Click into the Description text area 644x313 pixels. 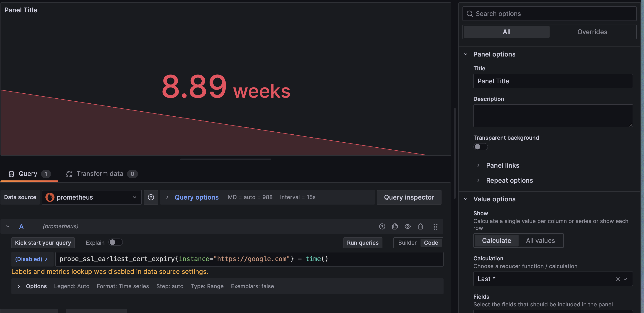pos(553,116)
